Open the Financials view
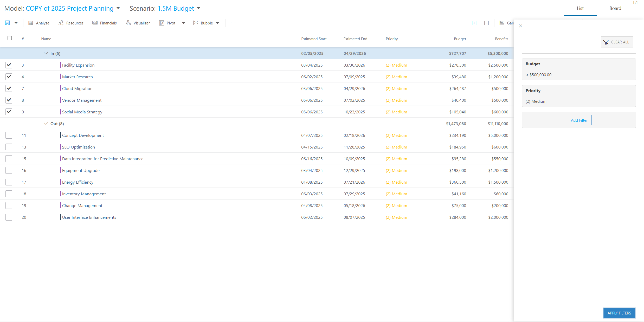The width and height of the screenshot is (644, 322). 105,23
